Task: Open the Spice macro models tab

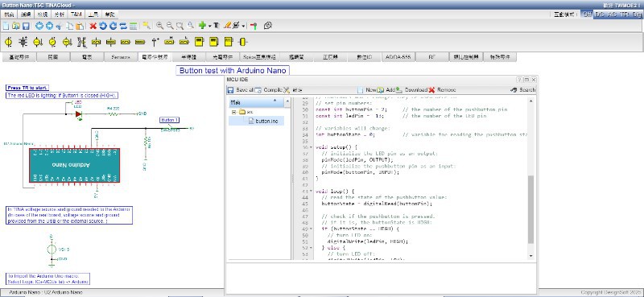Action: [259, 57]
